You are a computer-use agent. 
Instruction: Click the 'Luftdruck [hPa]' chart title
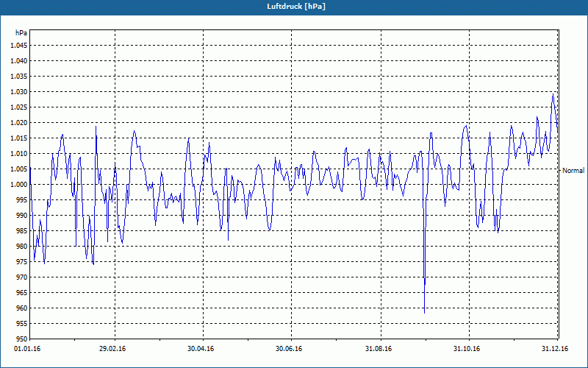pos(296,7)
